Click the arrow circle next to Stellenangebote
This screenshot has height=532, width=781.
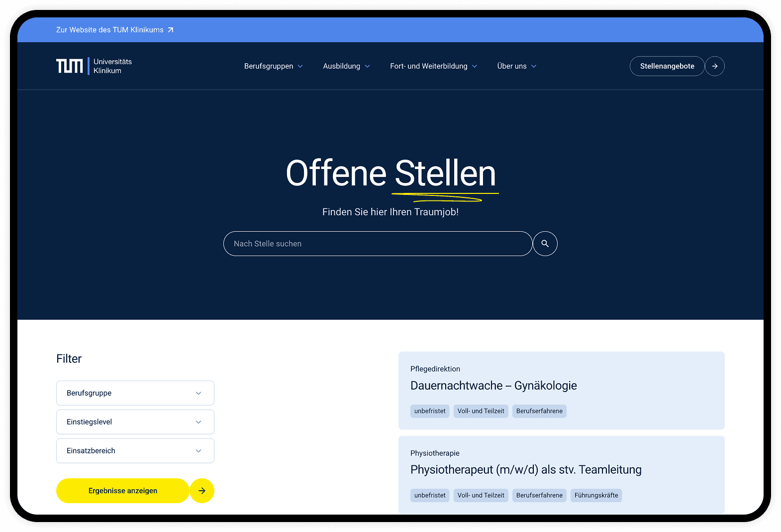click(715, 66)
